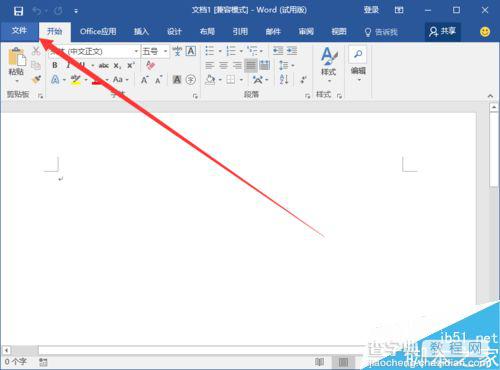Click the line spacing icon
The image size is (500, 370).
pyautogui.click(x=283, y=65)
